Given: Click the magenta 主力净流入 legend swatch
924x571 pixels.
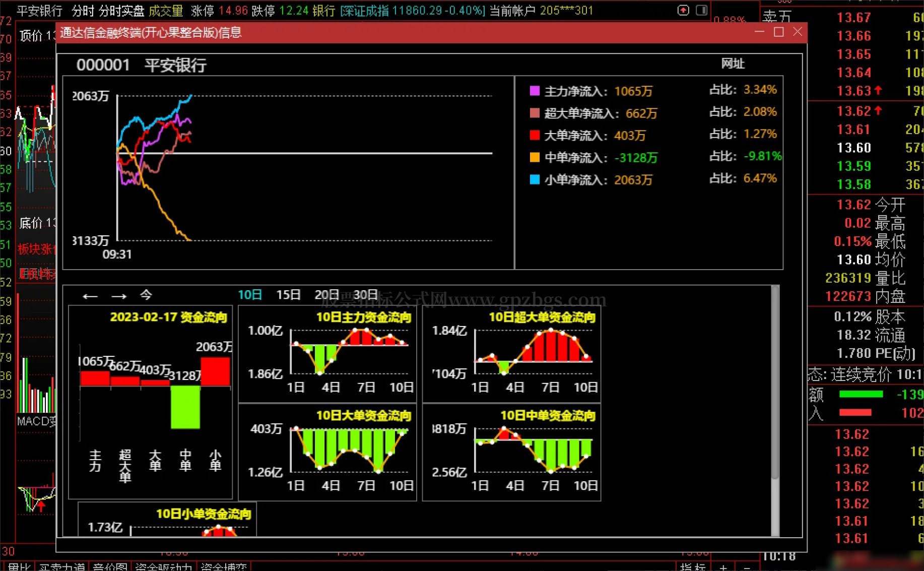Looking at the screenshot, I should tap(535, 91).
